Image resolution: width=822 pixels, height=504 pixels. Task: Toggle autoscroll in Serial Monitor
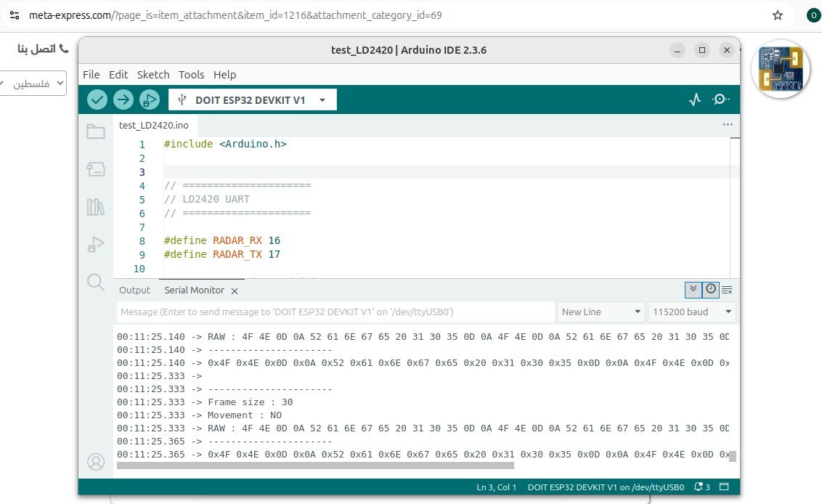pyautogui.click(x=693, y=290)
